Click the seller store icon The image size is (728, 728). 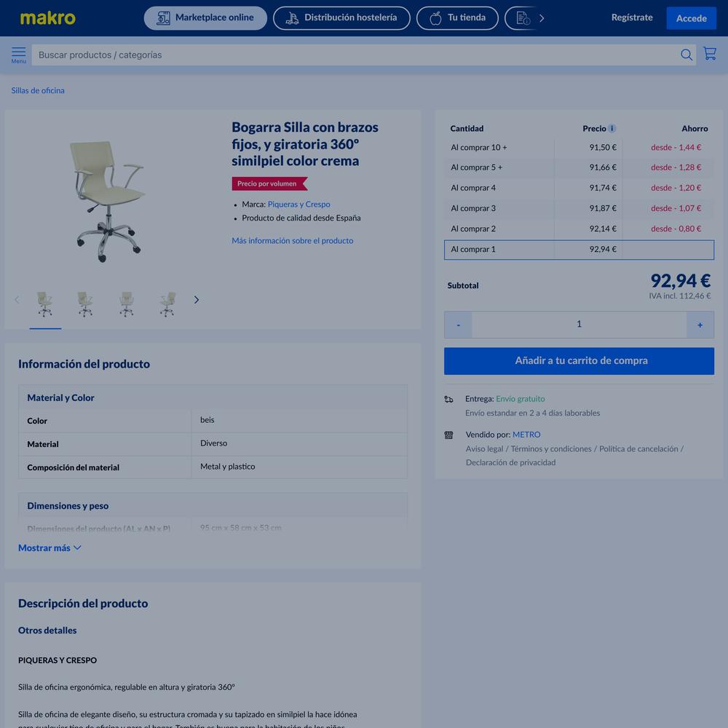[x=448, y=435]
